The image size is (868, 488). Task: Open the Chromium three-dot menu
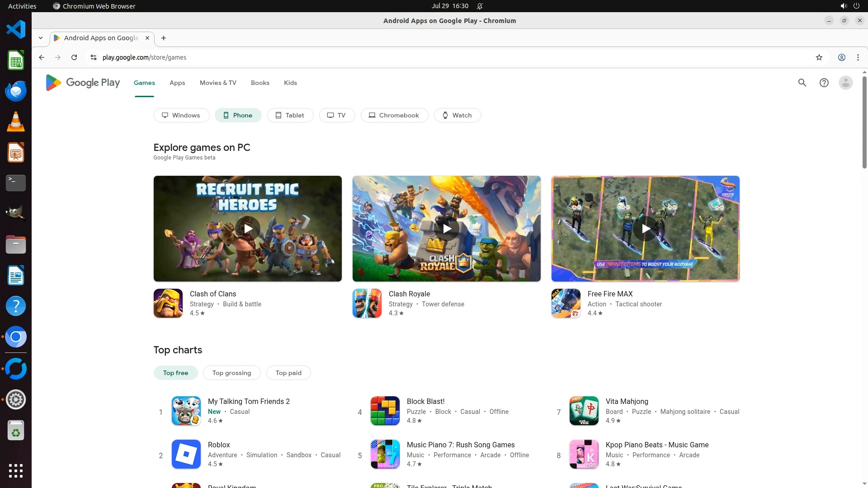858,57
